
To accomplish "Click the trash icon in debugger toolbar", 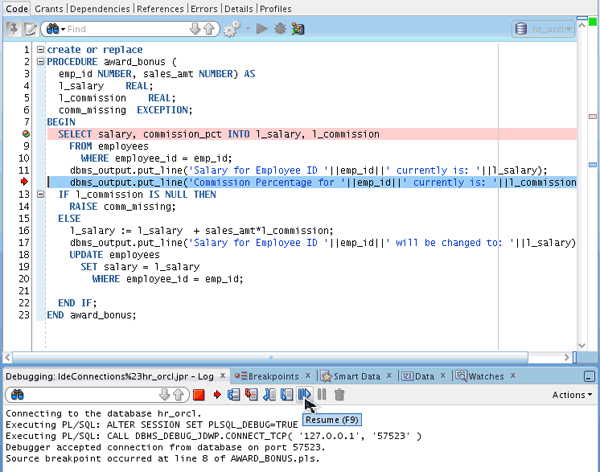I will (x=339, y=395).
